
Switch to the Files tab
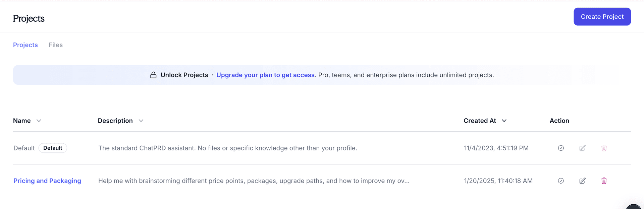(x=56, y=45)
